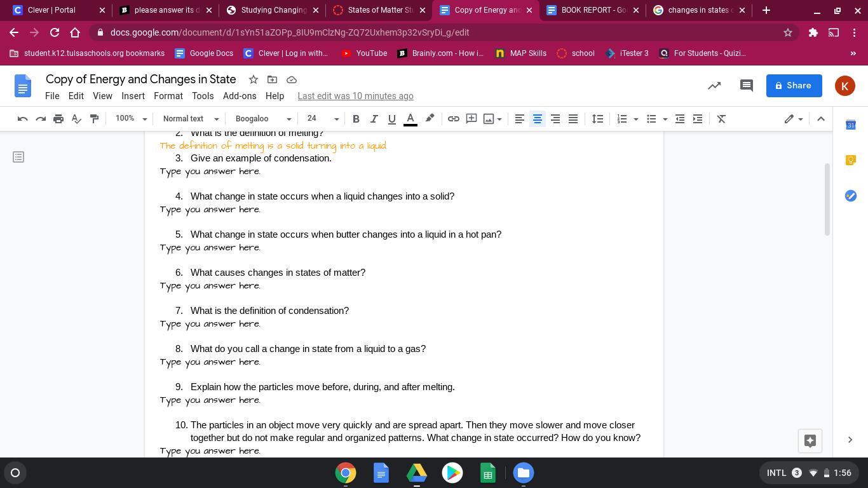Screen dimensions: 868x488
Task: Click the Redo icon in toolbar
Action: coord(41,119)
